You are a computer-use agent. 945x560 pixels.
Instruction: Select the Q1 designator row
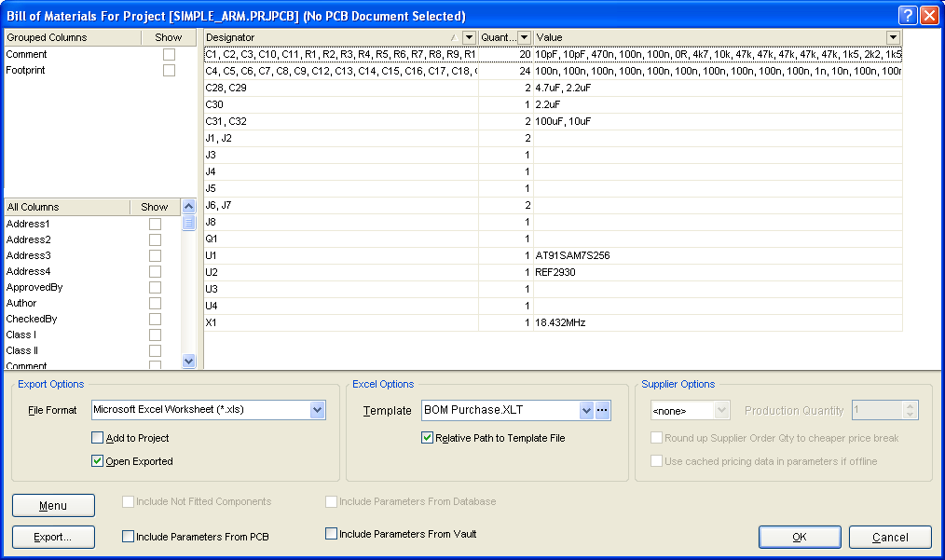pyautogui.click(x=553, y=239)
